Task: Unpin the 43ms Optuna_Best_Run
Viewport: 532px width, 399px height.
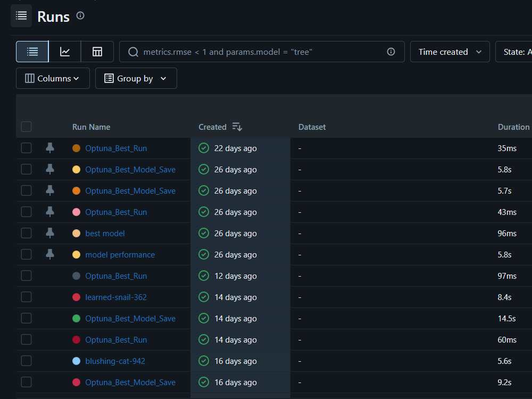Action: coord(50,212)
